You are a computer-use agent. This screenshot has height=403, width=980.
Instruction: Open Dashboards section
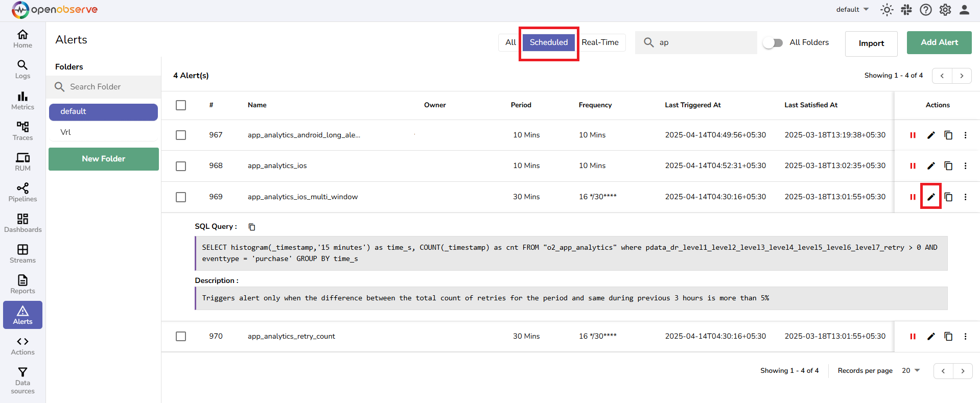click(x=22, y=223)
